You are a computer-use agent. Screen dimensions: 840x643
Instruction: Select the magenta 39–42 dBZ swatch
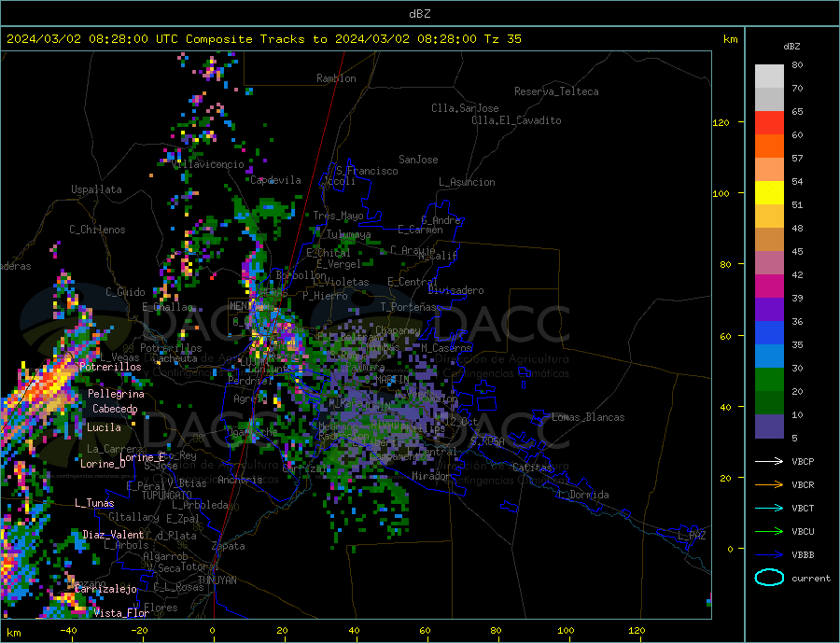coord(769,287)
